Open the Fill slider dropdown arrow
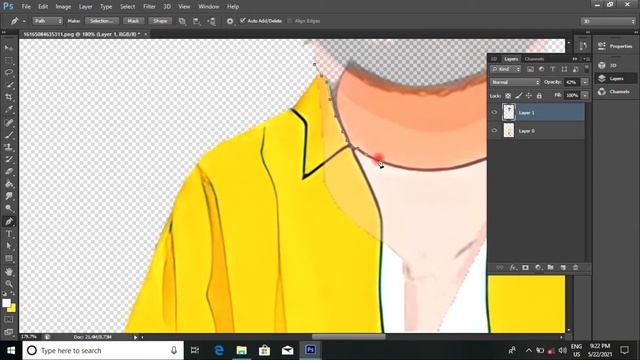640x360 pixels. tap(585, 96)
